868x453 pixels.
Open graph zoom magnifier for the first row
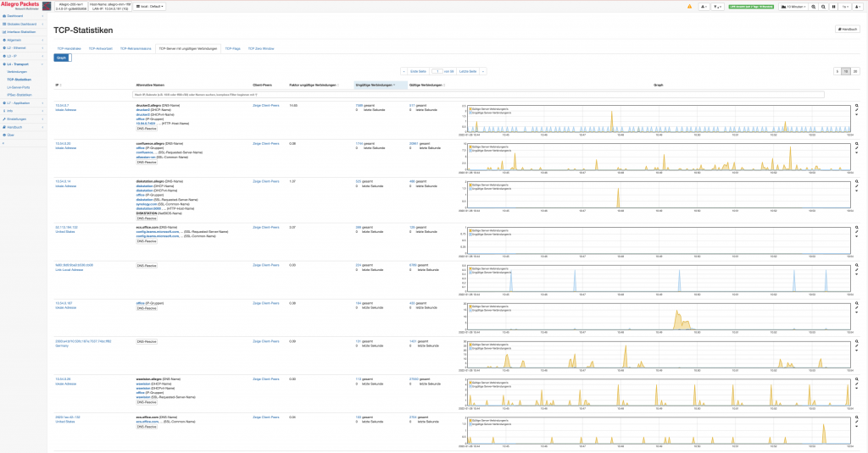[x=856, y=106]
